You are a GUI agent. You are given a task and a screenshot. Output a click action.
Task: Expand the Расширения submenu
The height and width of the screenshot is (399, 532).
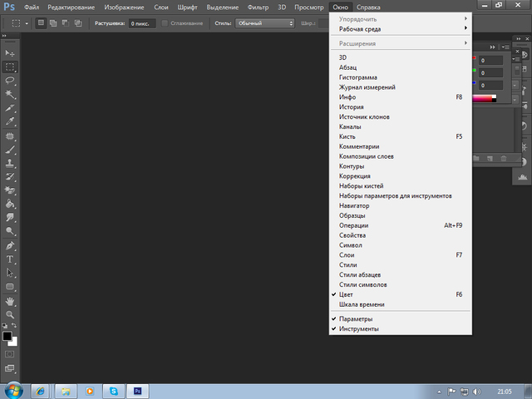(401, 43)
